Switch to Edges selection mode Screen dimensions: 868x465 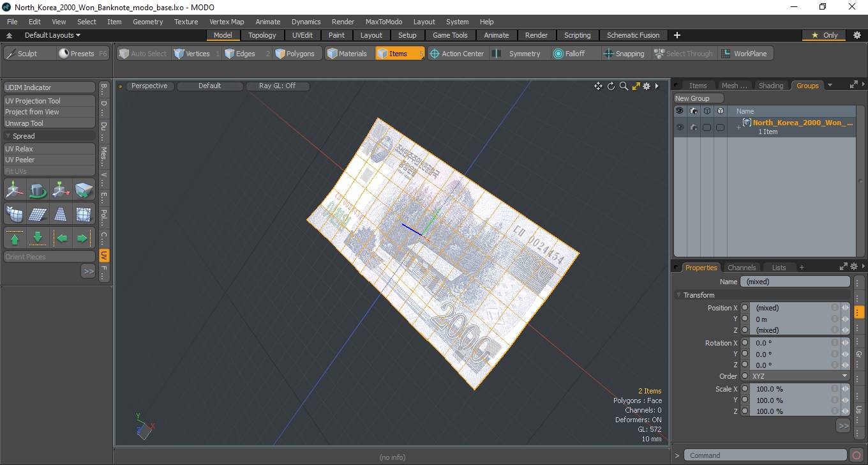coord(246,54)
